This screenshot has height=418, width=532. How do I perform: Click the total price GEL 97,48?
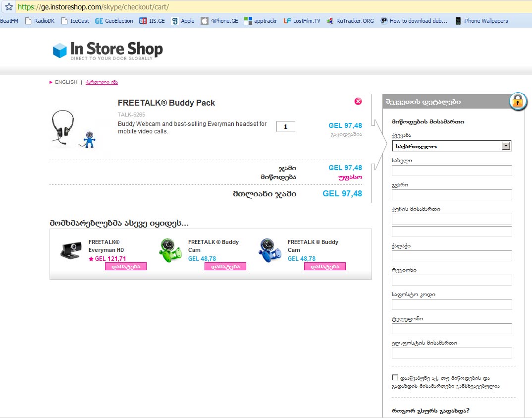pos(342,193)
